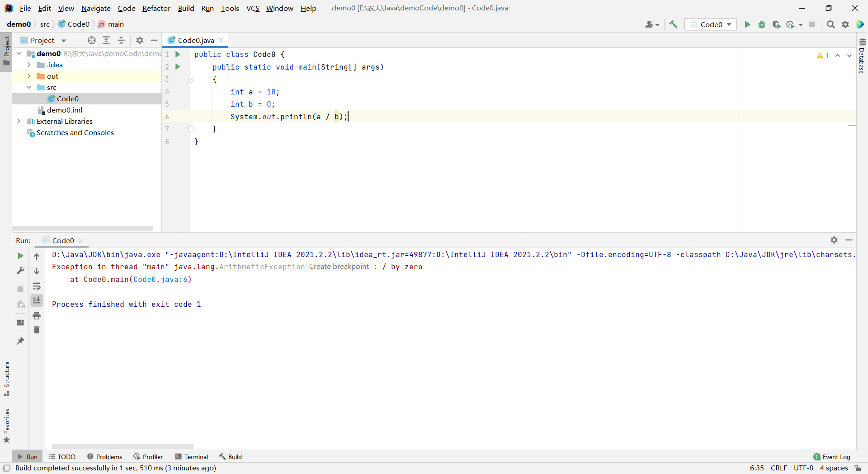Click the Build Project hammer icon

click(673, 24)
